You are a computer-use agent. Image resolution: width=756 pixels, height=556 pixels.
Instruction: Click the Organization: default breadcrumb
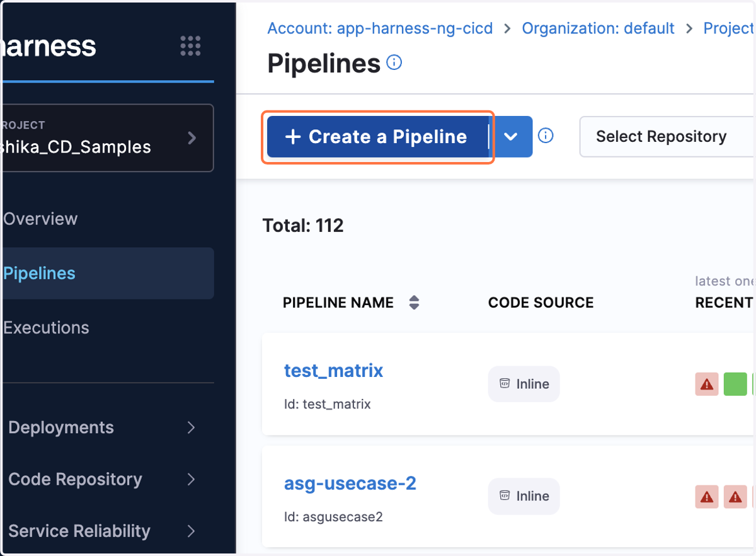pyautogui.click(x=598, y=28)
